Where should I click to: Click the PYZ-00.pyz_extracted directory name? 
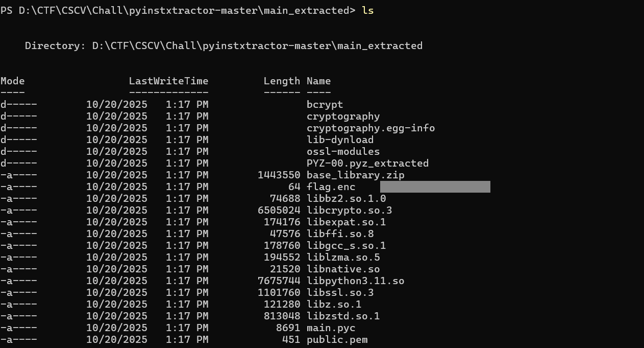[x=367, y=164]
